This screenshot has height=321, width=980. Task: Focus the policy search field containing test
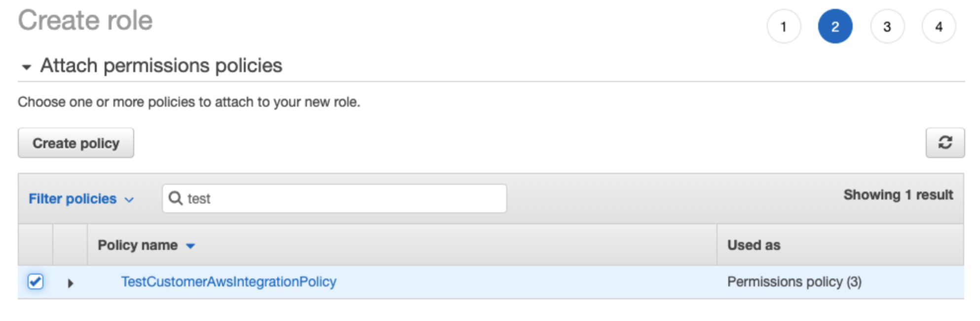(335, 199)
